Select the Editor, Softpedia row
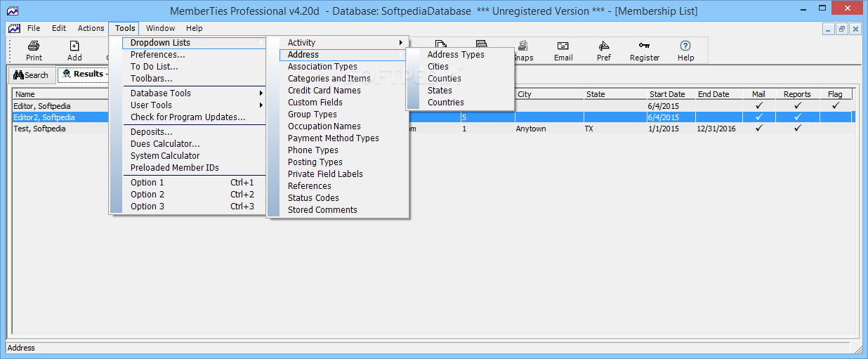The height and width of the screenshot is (359, 868). (433, 105)
